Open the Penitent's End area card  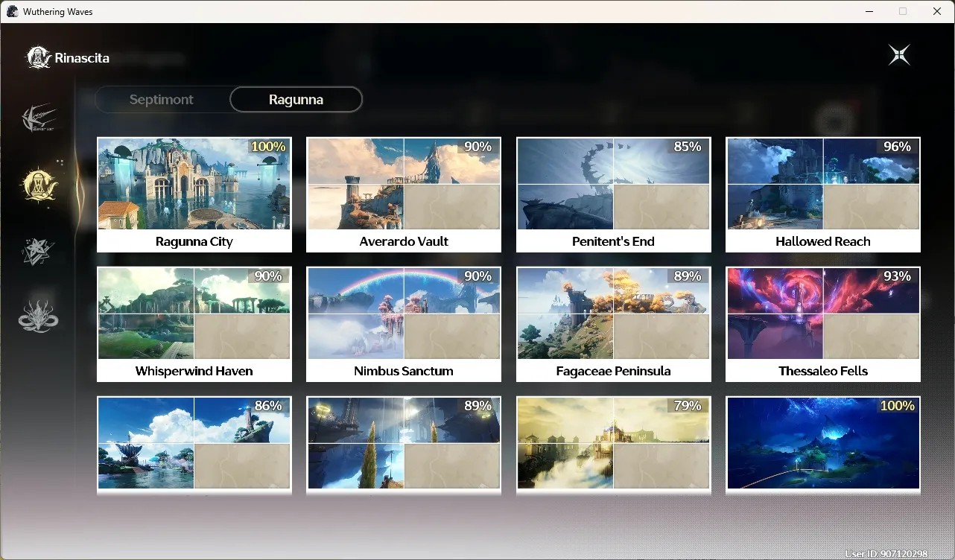pos(614,194)
